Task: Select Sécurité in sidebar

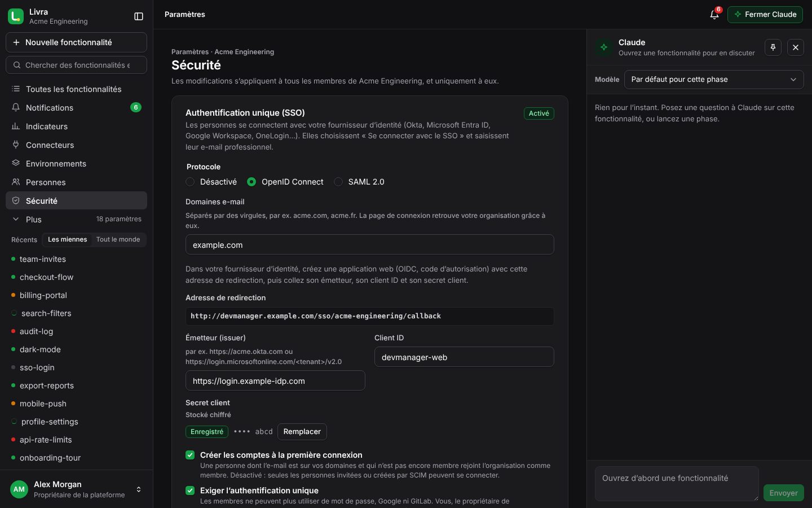Action: [x=76, y=201]
